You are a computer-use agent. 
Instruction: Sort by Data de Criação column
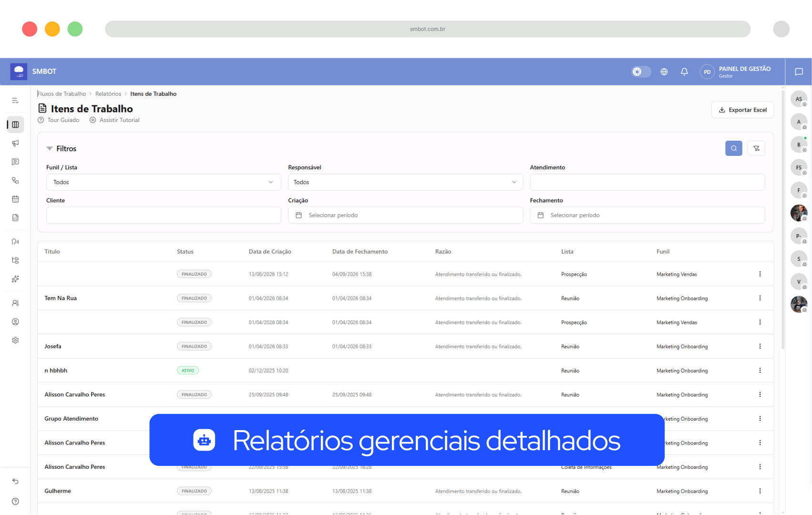point(270,252)
